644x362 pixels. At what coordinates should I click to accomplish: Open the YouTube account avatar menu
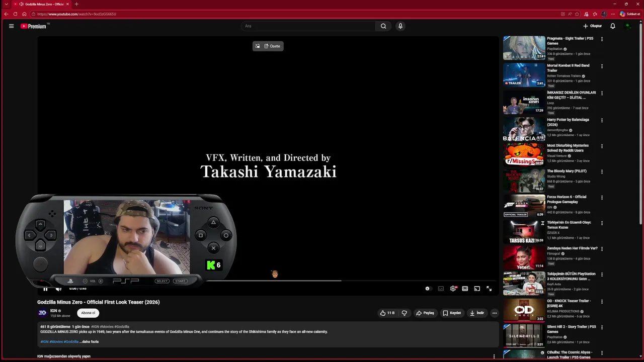pos(628,26)
